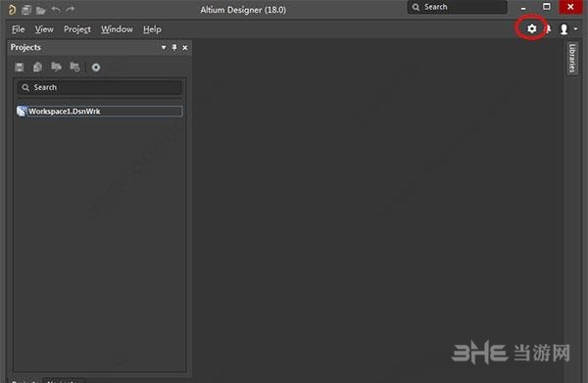588x383 pixels.
Task: Maximize the Altium Designer window
Action: click(x=547, y=7)
